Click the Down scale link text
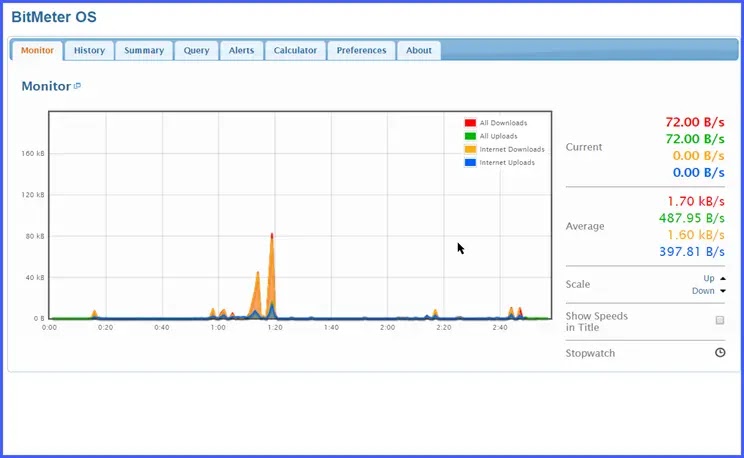The width and height of the screenshot is (744, 458). click(x=703, y=291)
